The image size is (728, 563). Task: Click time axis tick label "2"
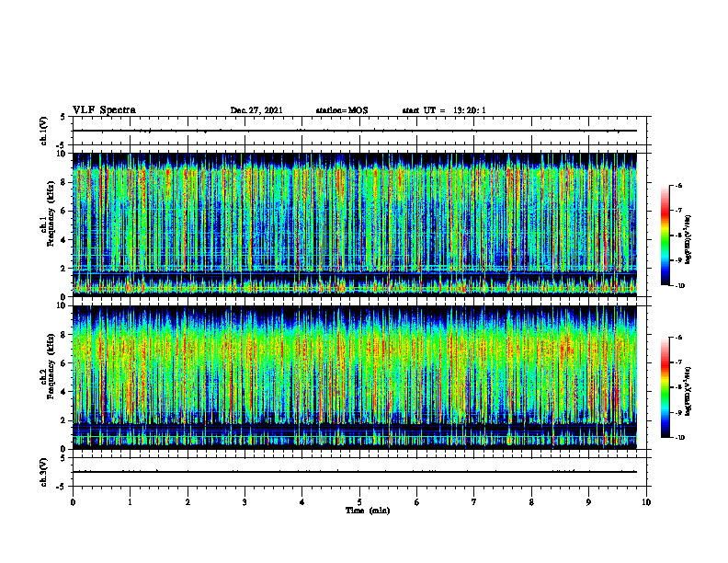(188, 502)
